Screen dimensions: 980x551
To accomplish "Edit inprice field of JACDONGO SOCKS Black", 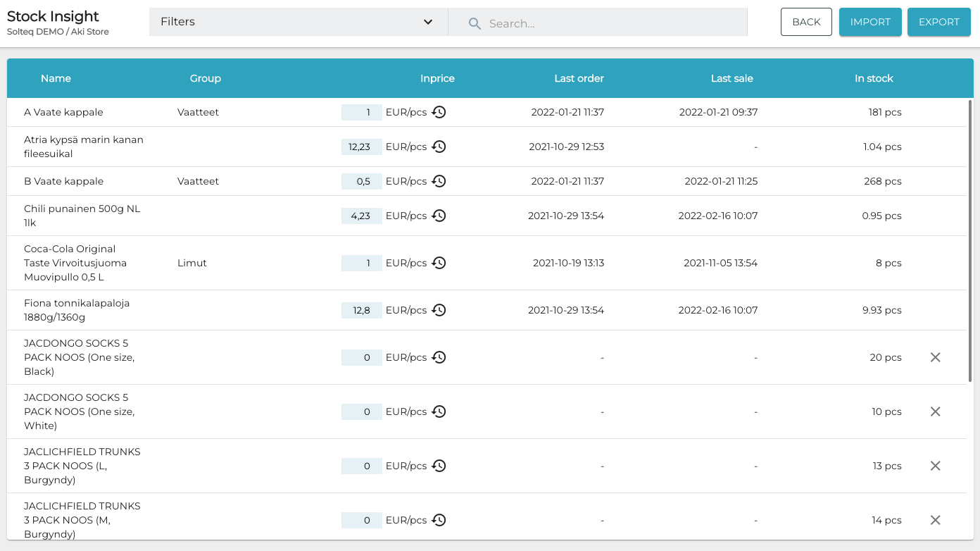I will [x=362, y=357].
